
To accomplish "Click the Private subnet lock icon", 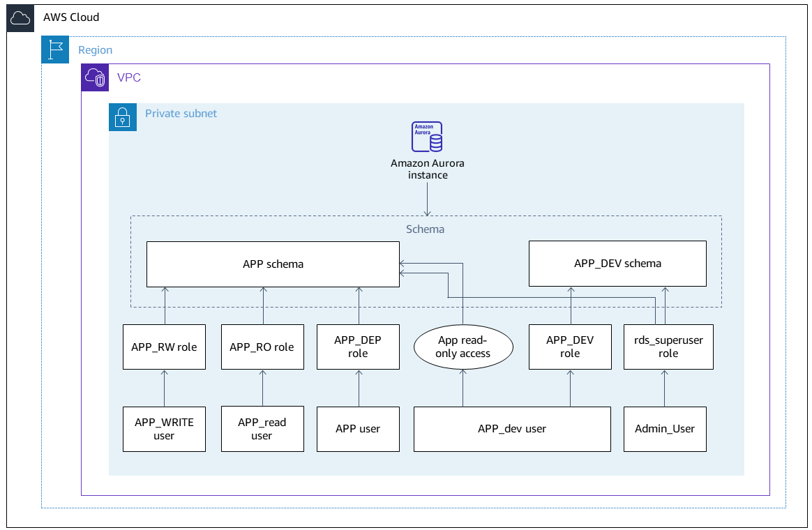I will tap(123, 117).
